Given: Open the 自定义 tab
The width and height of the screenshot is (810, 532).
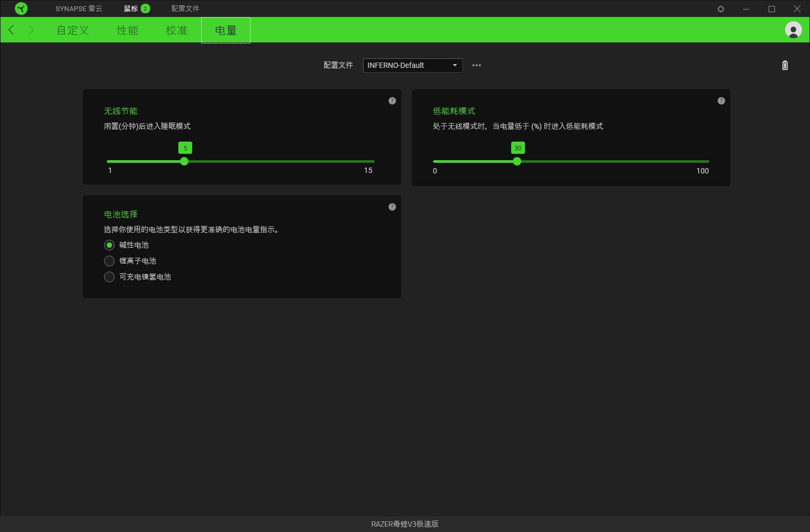Looking at the screenshot, I should click(x=73, y=30).
